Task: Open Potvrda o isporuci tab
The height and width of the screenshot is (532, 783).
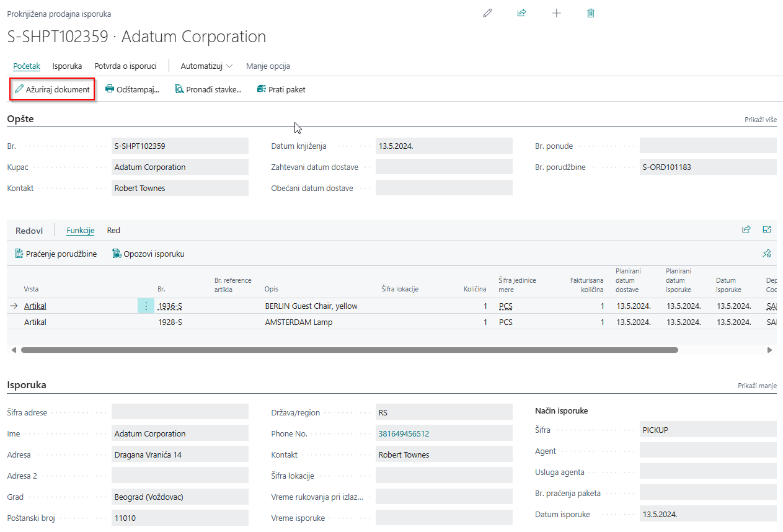Action: (x=125, y=66)
